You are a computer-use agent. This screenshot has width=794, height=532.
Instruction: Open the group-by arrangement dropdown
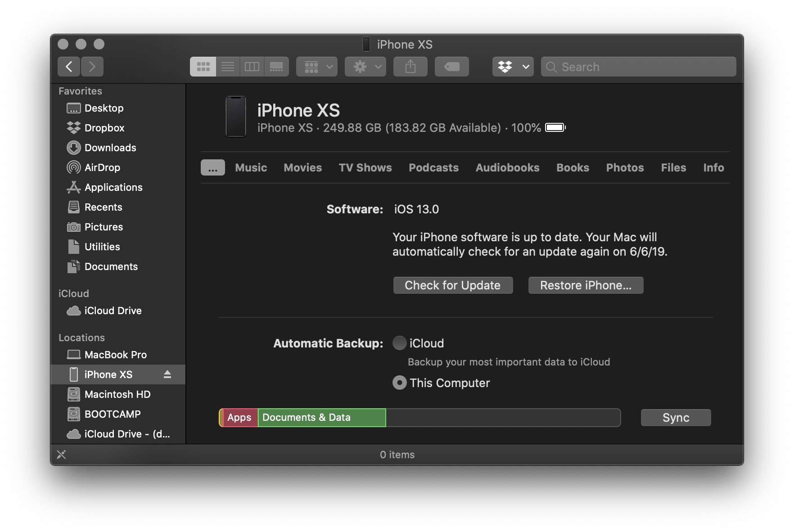(x=317, y=67)
